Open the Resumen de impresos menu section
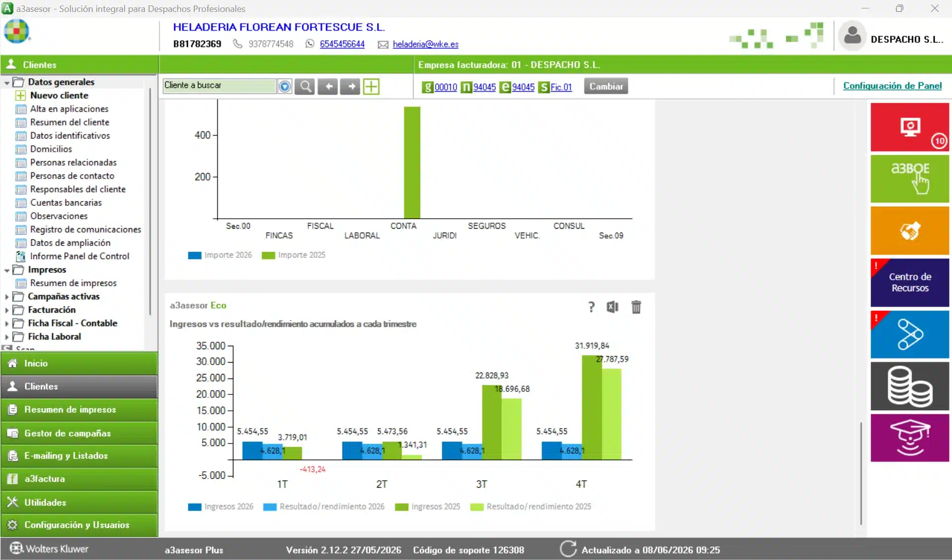Image resolution: width=952 pixels, height=560 pixels. point(79,410)
